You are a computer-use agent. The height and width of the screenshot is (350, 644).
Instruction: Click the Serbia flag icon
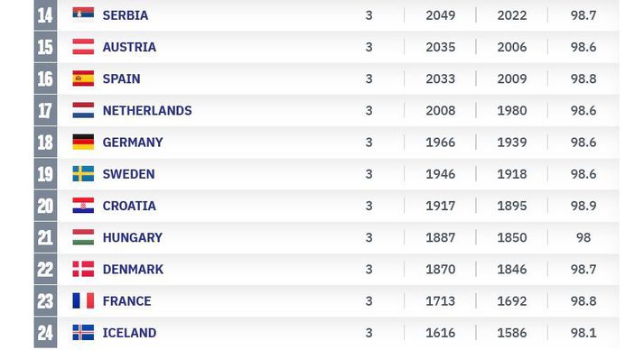click(83, 14)
